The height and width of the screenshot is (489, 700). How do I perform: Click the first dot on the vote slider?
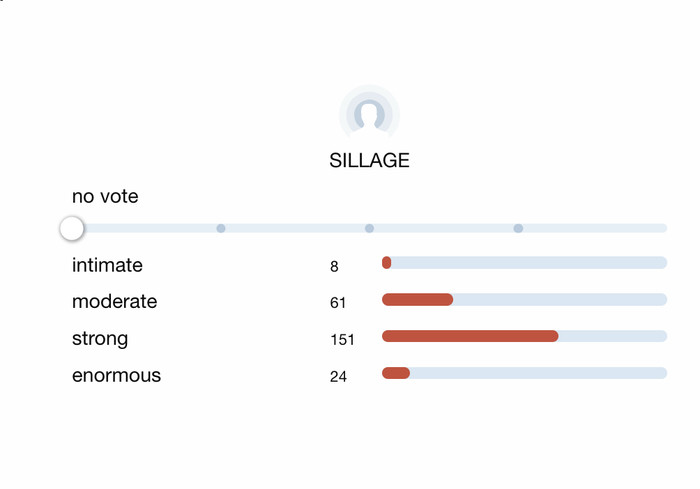(221, 229)
